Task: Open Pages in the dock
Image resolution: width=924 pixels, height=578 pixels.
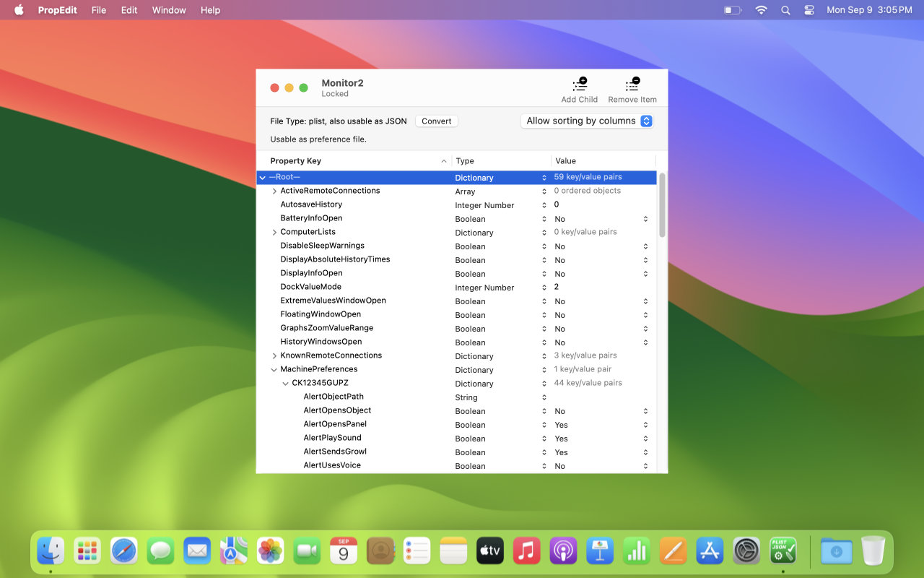Action: (674, 551)
